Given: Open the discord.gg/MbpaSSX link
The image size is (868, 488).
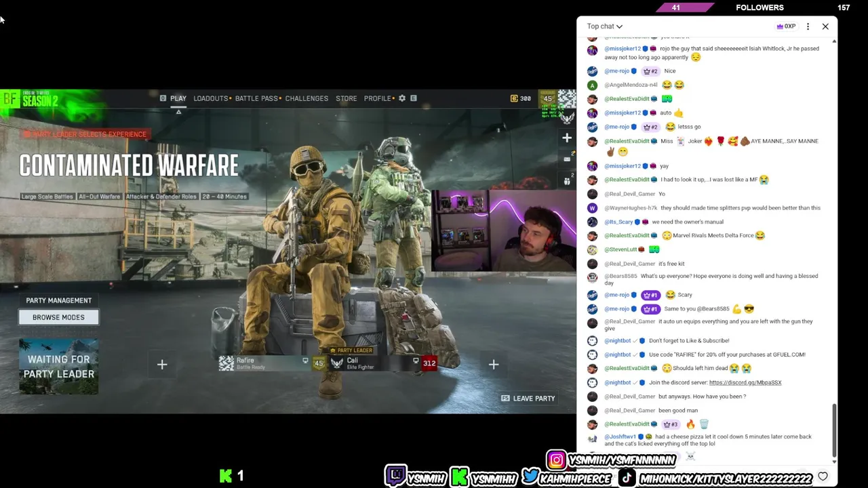Looking at the screenshot, I should coord(745,382).
